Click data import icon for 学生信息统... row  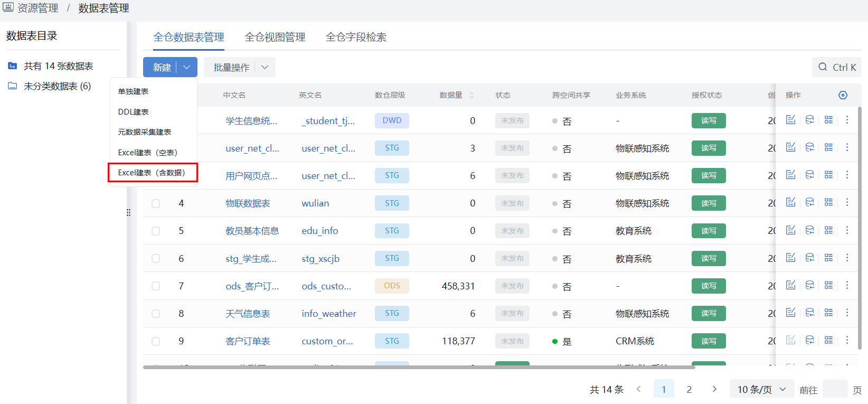point(809,120)
